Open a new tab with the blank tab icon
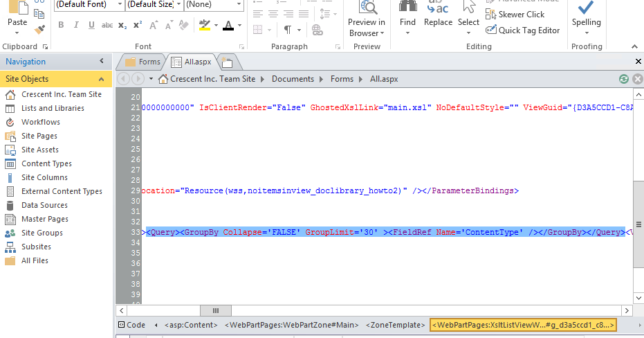 (x=227, y=62)
